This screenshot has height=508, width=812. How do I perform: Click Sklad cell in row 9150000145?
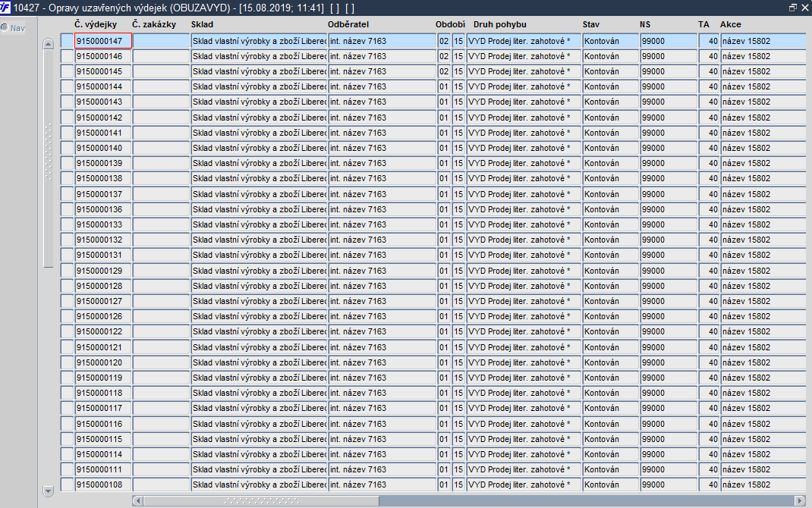pos(259,71)
